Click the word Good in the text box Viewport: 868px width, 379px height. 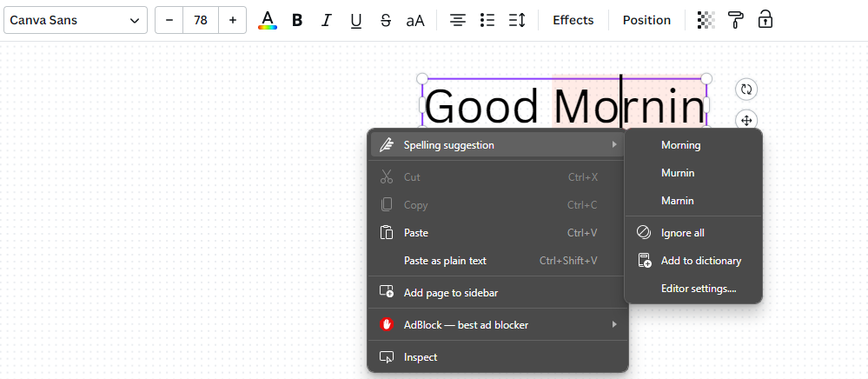tap(481, 106)
